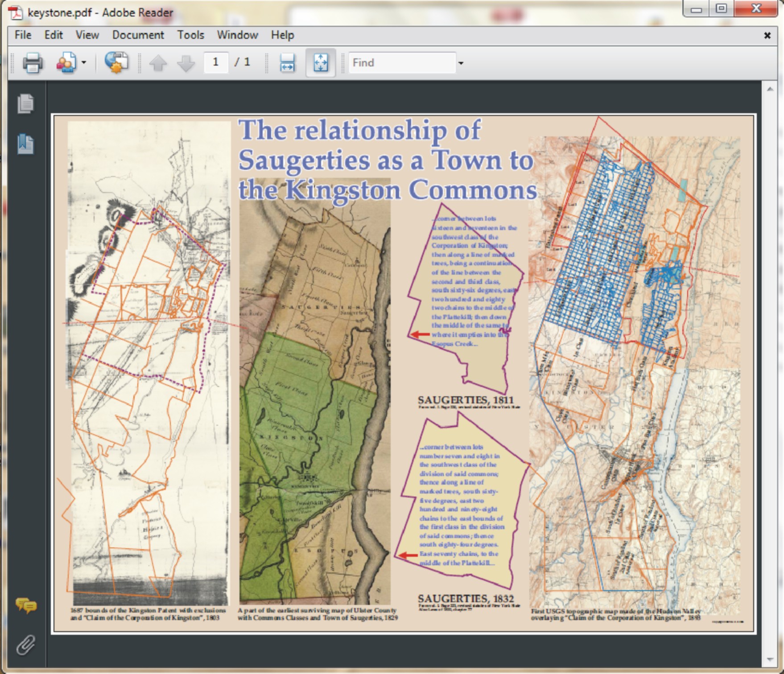Click the vertical scrollbar up arrow

point(770,89)
